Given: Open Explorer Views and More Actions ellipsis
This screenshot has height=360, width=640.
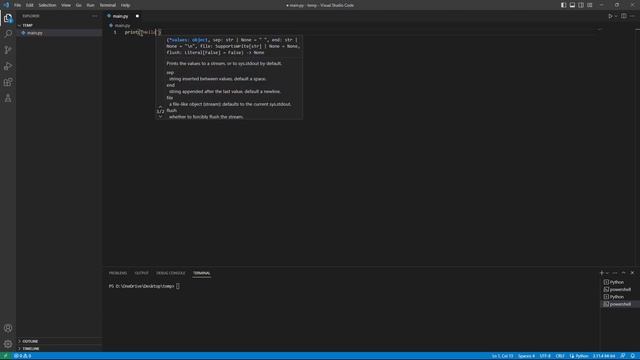Looking at the screenshot, I should [x=95, y=16].
